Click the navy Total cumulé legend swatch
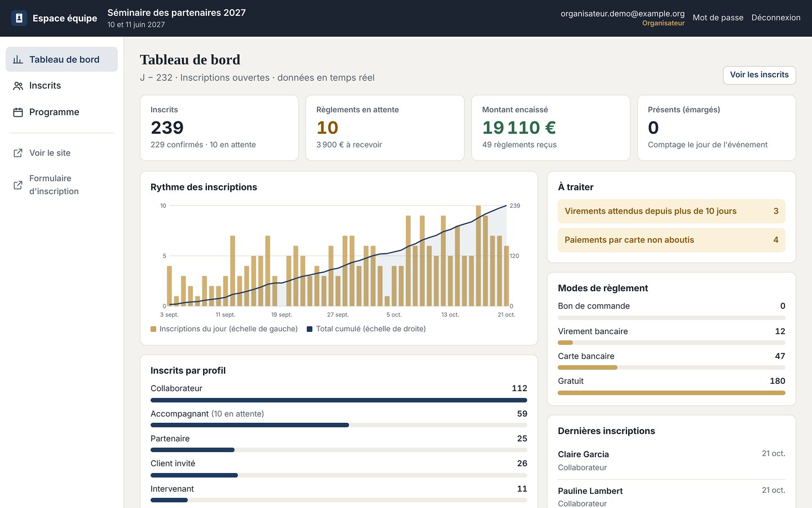 (310, 329)
